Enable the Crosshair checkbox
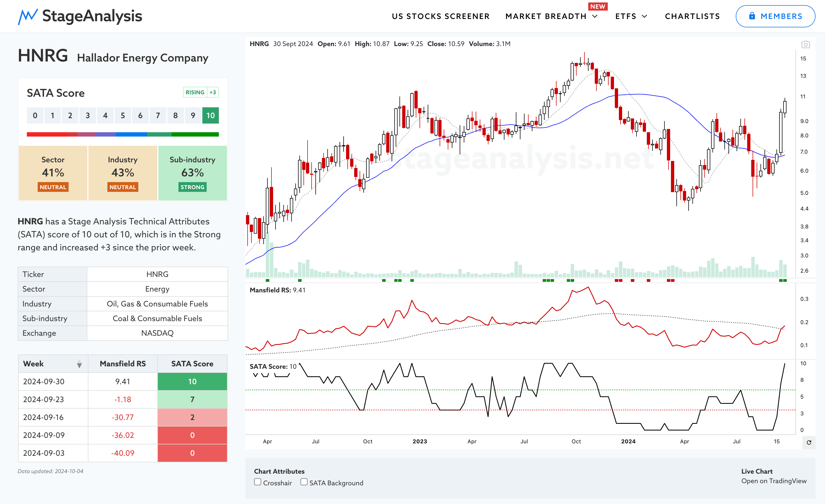 tap(257, 482)
